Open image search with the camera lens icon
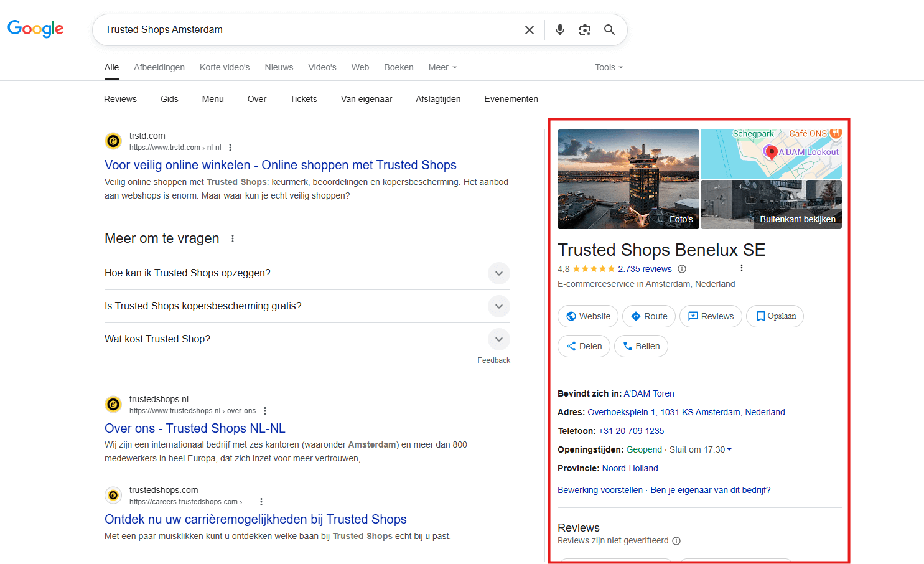 (585, 30)
